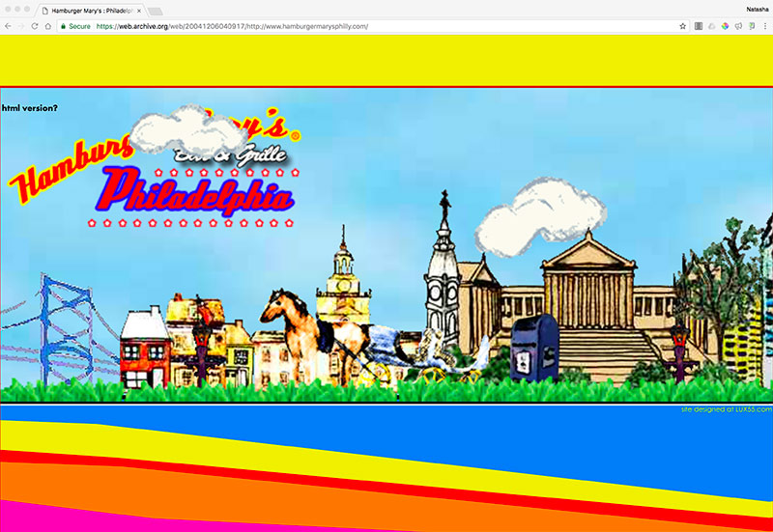Select the Hamburger Mary's Philadelphia tab
773x532 pixels.
[x=91, y=11]
